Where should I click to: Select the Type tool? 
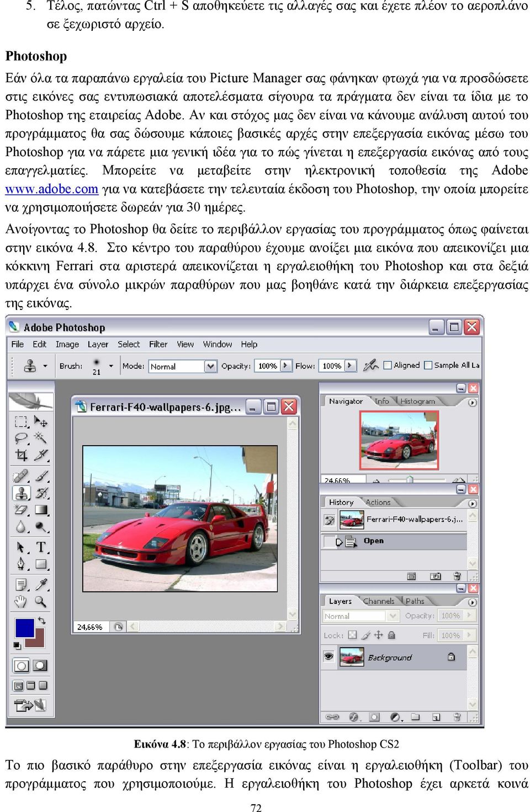pos(41,547)
